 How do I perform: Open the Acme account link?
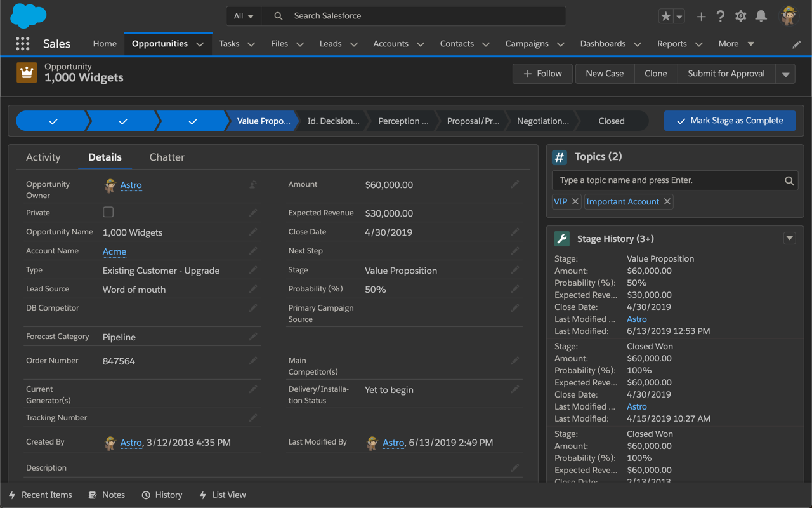coord(114,251)
